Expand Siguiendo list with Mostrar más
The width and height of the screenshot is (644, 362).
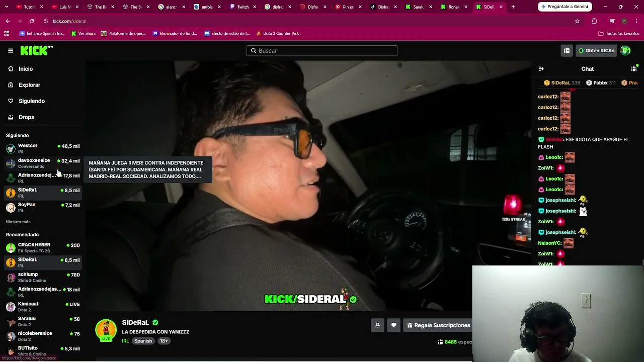coord(18,222)
